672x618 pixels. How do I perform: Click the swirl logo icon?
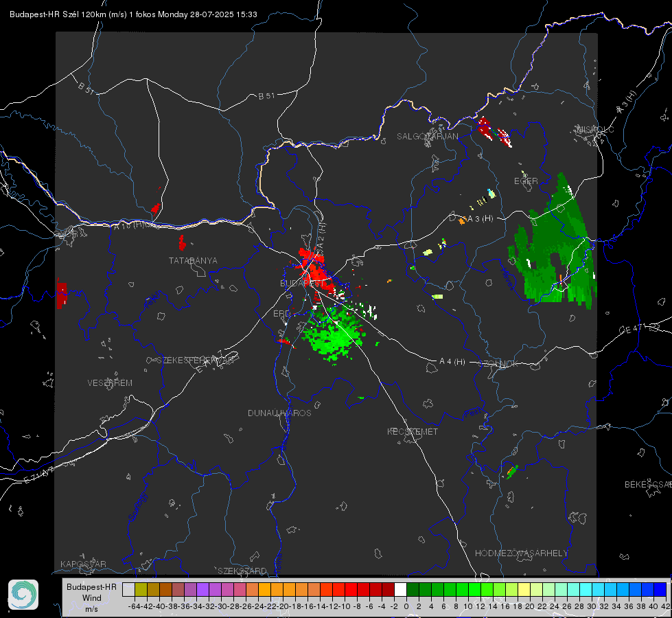click(x=23, y=595)
